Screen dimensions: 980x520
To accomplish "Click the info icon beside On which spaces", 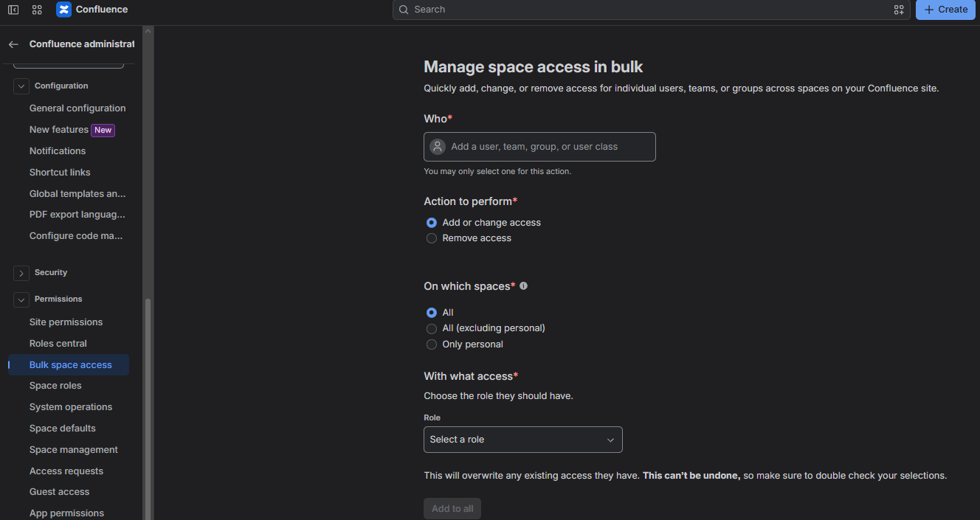I will (523, 286).
